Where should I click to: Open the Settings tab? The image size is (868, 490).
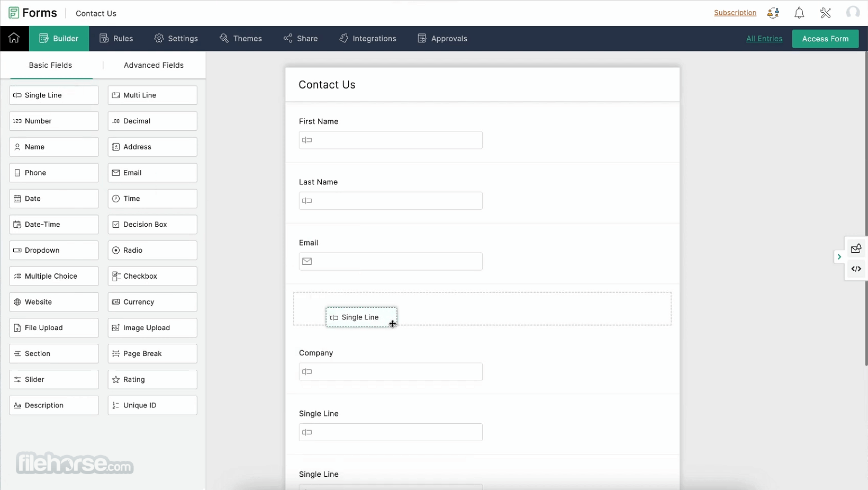click(x=176, y=38)
